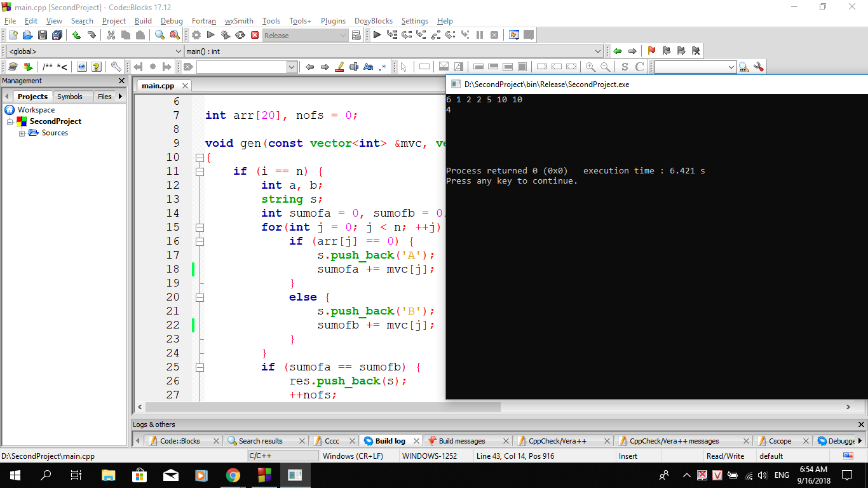Click the Run program play icon

(x=211, y=36)
